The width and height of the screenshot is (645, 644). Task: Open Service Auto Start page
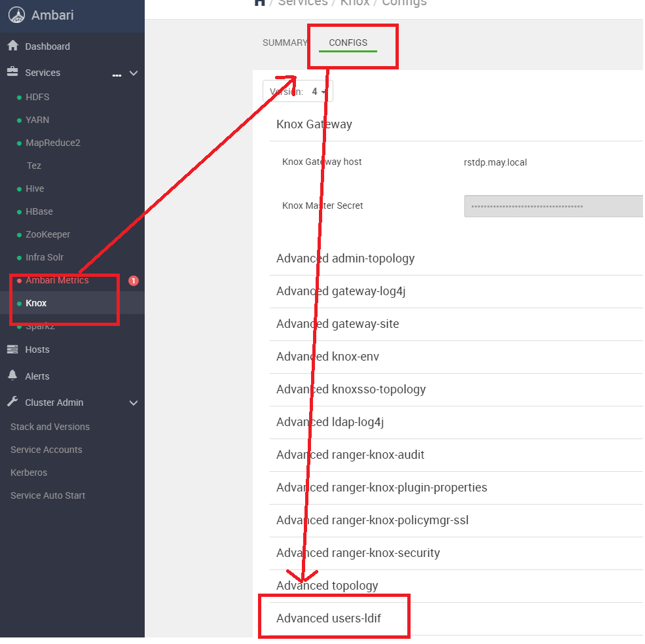48,495
